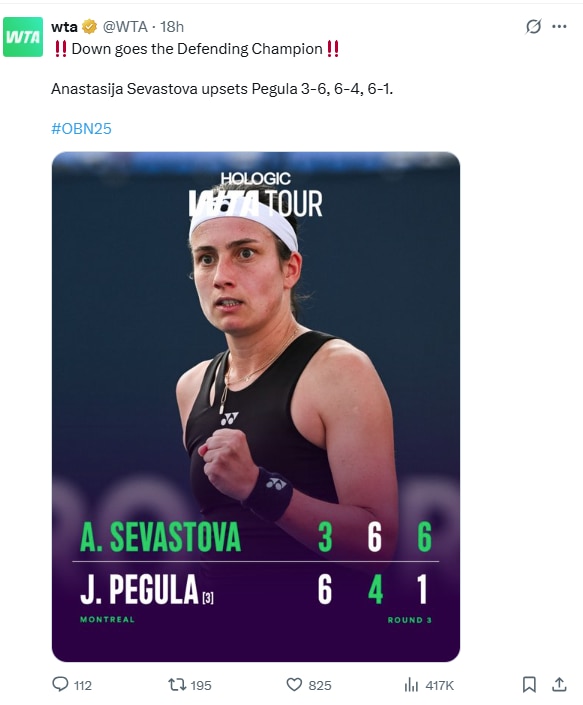View post analytics bar chart icon
Image resolution: width=583 pixels, height=705 pixels.
[x=411, y=685]
